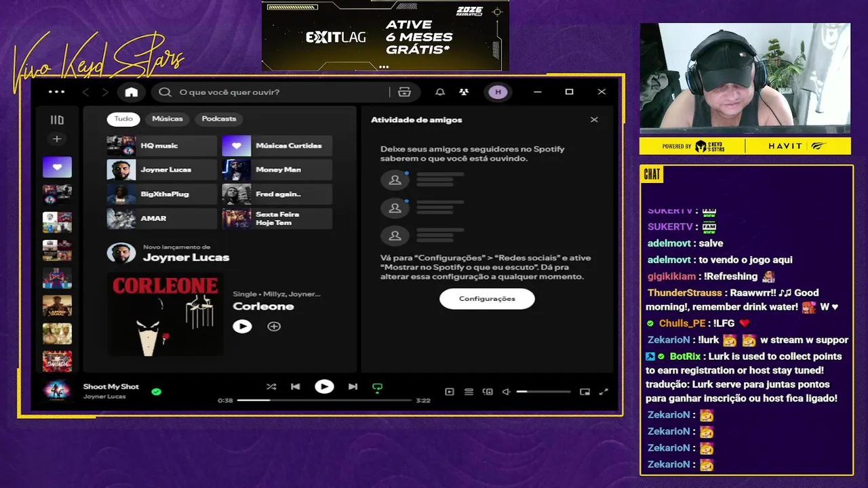Image resolution: width=868 pixels, height=488 pixels.
Task: Adjust the volume slider
Action: pos(543,392)
